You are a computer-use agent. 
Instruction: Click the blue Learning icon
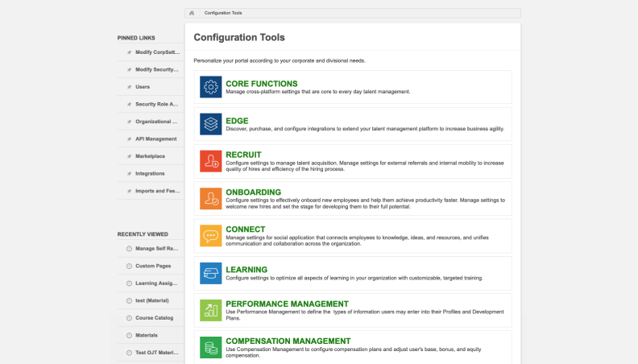[210, 273]
